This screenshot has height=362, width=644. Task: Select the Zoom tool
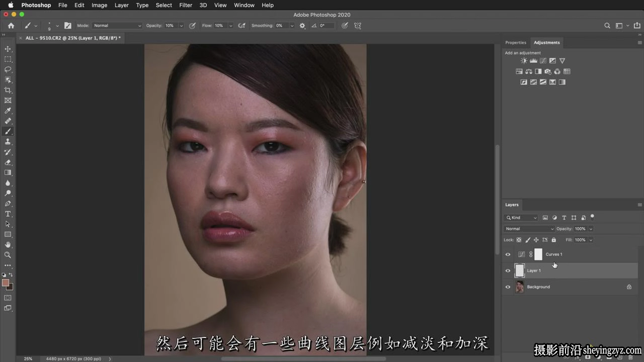tap(8, 255)
